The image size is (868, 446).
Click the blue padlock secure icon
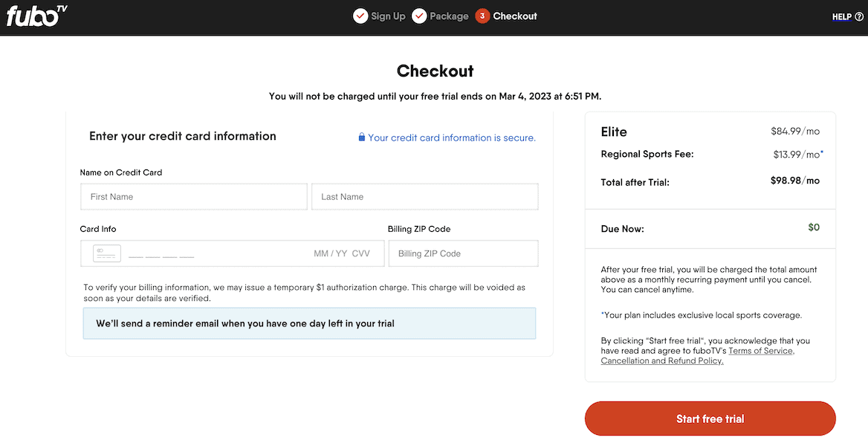point(361,137)
